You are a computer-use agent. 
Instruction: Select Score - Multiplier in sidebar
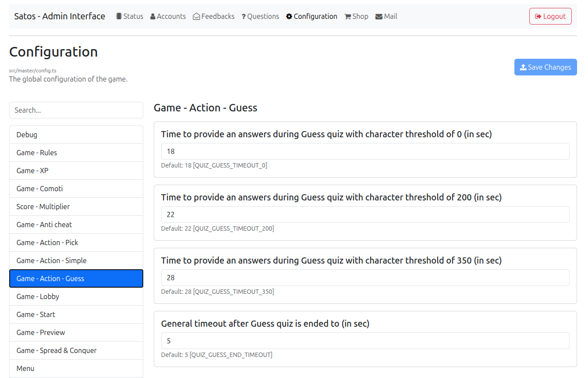pos(76,207)
